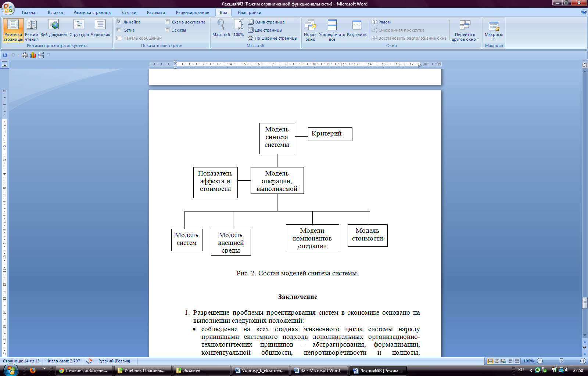588x376 pixels.
Task: Select Outline view in status bar
Action: pyautogui.click(x=510, y=361)
